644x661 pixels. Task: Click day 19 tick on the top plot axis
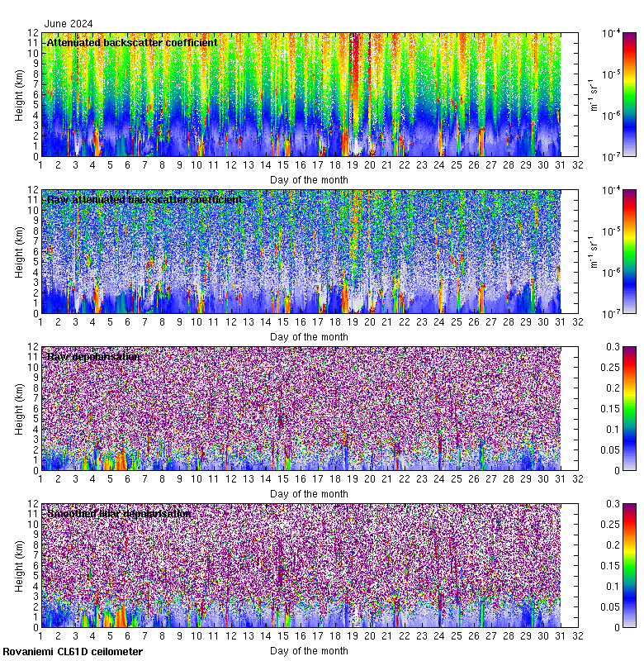pyautogui.click(x=353, y=165)
